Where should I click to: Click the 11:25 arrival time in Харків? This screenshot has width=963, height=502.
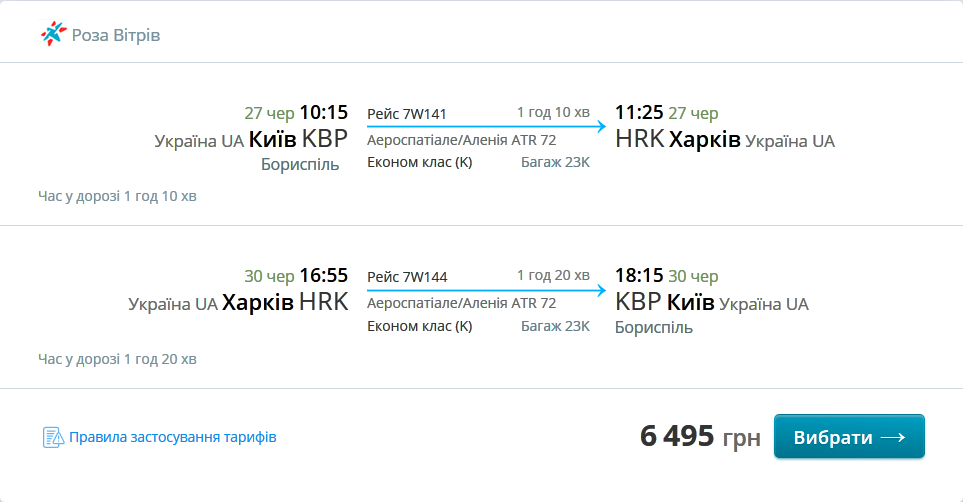(x=639, y=112)
